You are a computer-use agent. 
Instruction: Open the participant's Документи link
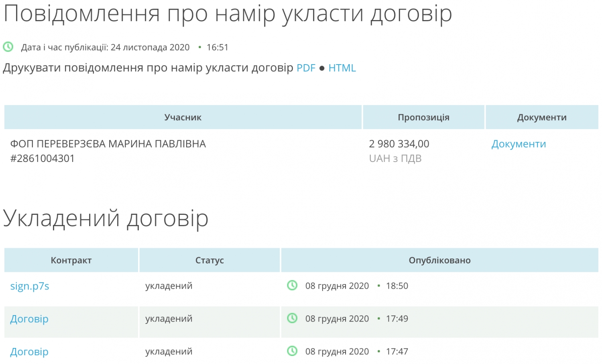[x=519, y=144]
